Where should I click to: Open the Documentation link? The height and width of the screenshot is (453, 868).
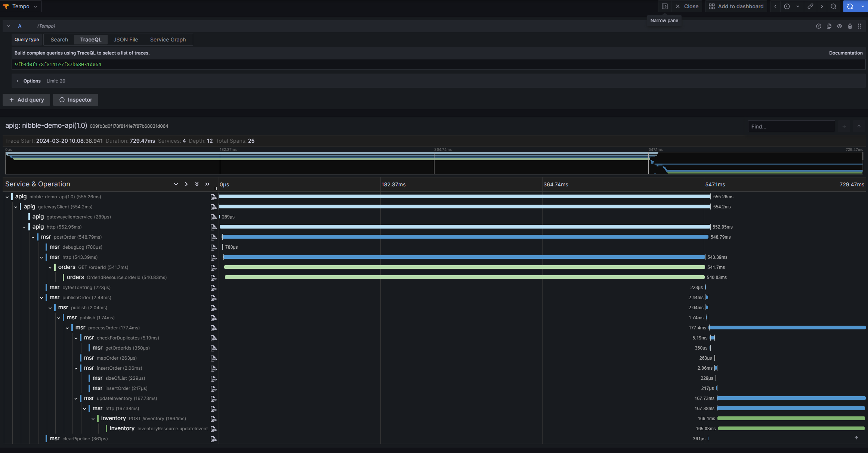pos(846,53)
